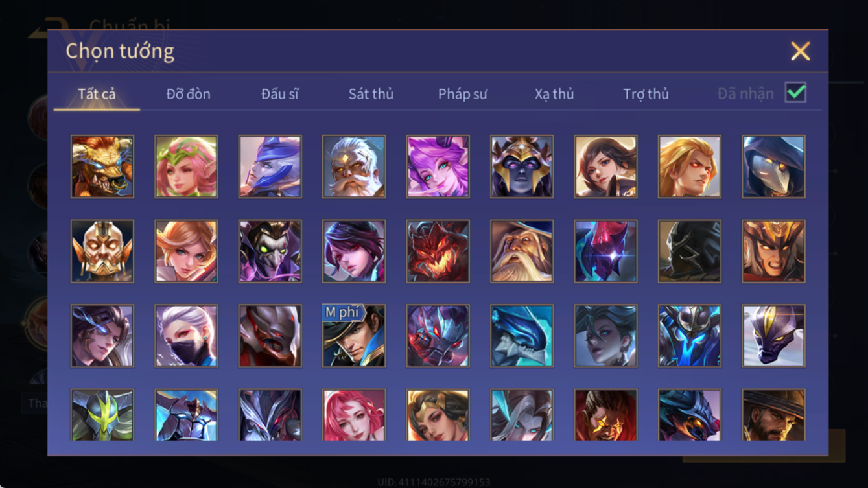Switch to the Xạ thủ tab
The image size is (868, 488).
tap(554, 94)
